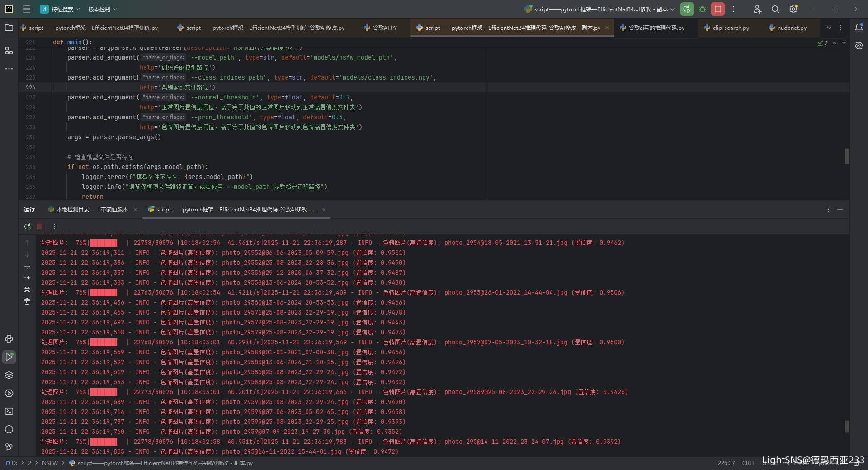This screenshot has width=868, height=470.
Task: Open the Structure tool window
Action: (x=9, y=51)
